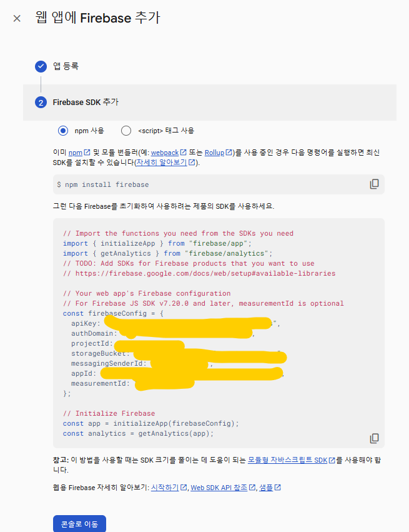Image resolution: width=409 pixels, height=532 pixels.
Task: Open the webpack link
Action: click(x=169, y=153)
